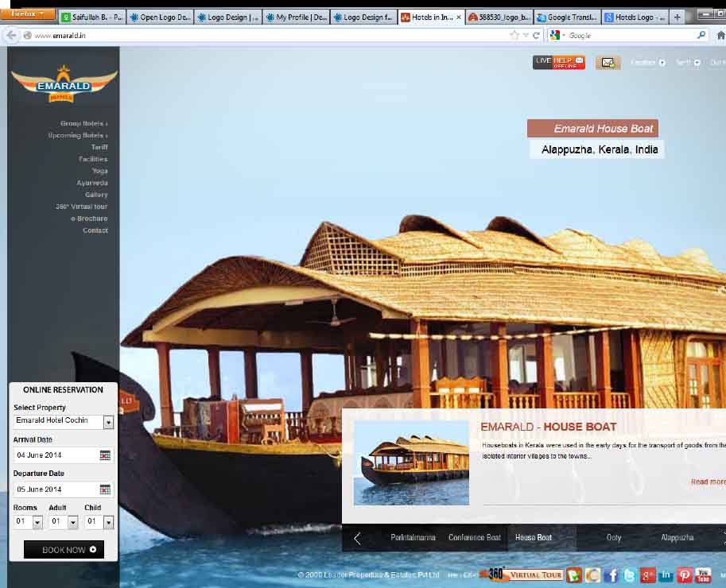Select the House Boat carousel tab
This screenshot has height=588, width=726.
[534, 538]
